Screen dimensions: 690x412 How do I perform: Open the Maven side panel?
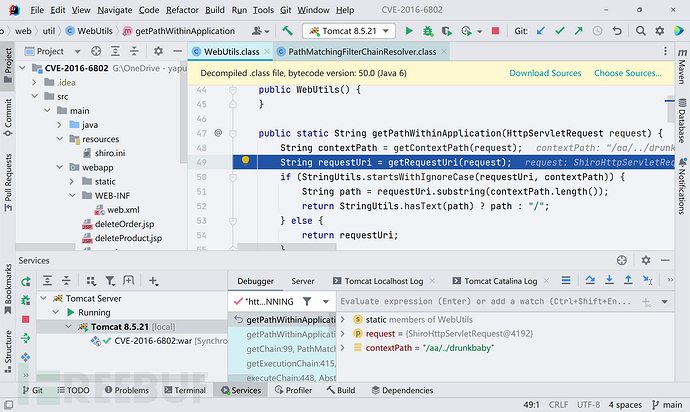click(682, 66)
